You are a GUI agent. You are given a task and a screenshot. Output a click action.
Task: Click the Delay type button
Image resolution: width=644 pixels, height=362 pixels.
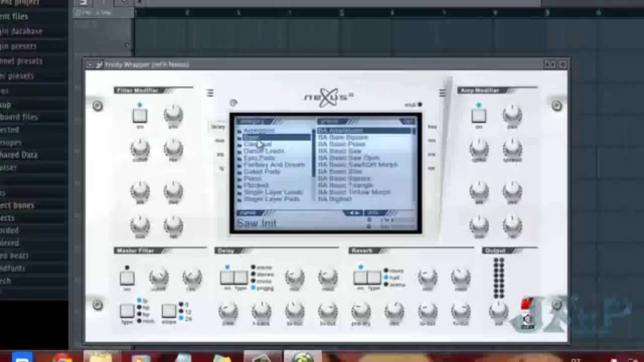[x=241, y=278]
